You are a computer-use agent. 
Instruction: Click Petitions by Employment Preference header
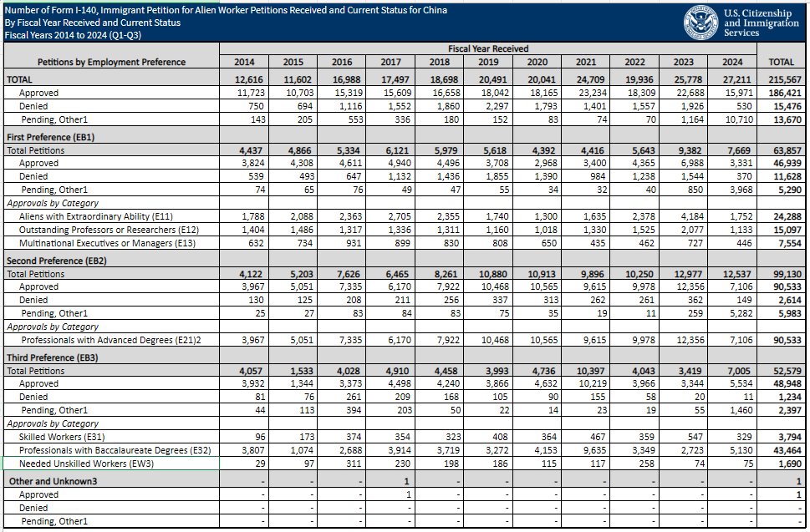(x=111, y=62)
